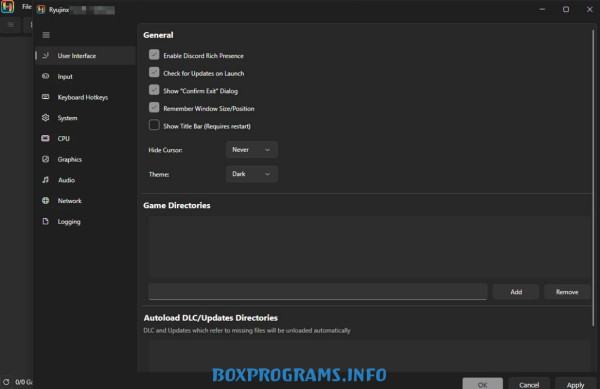Click the Ryujinx app logo in main window corner
Viewport: 600px width, 389px height.
[x=7, y=7]
